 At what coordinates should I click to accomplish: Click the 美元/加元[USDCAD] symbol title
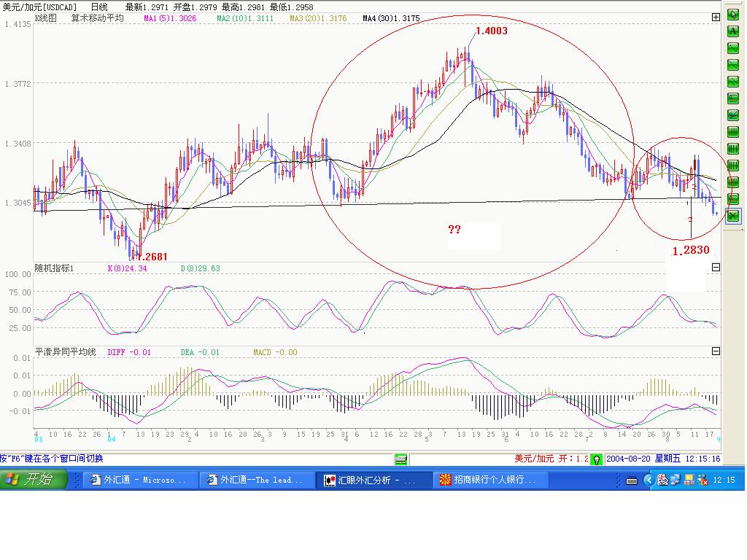39,7
